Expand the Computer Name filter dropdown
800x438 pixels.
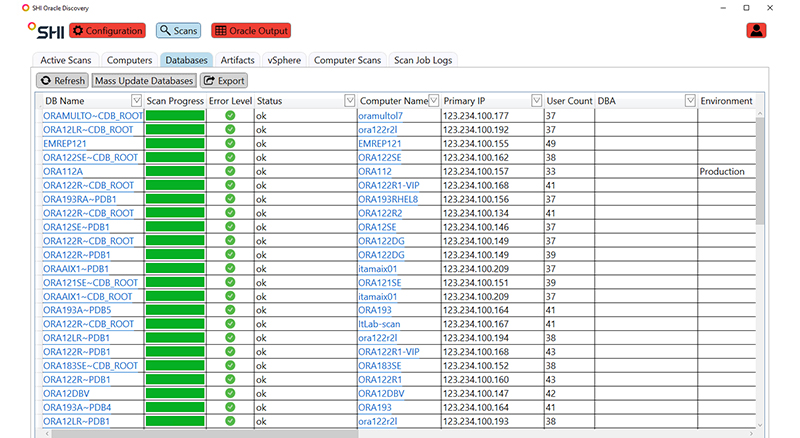tap(434, 101)
